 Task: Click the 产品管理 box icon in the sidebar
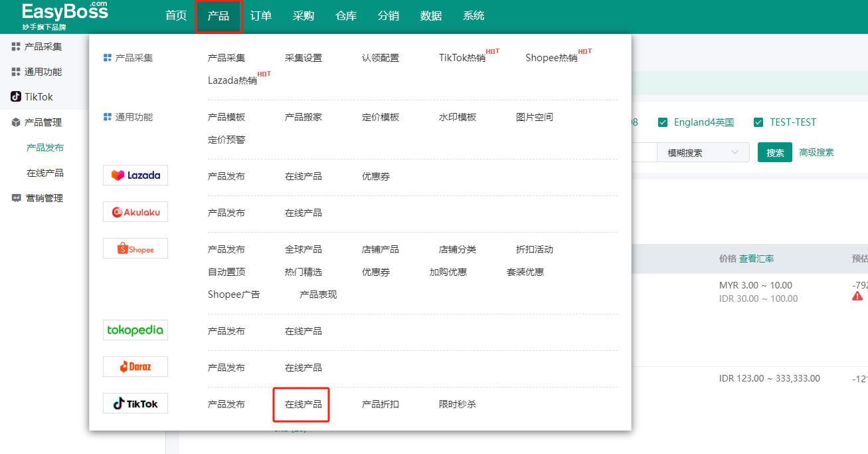click(x=16, y=122)
